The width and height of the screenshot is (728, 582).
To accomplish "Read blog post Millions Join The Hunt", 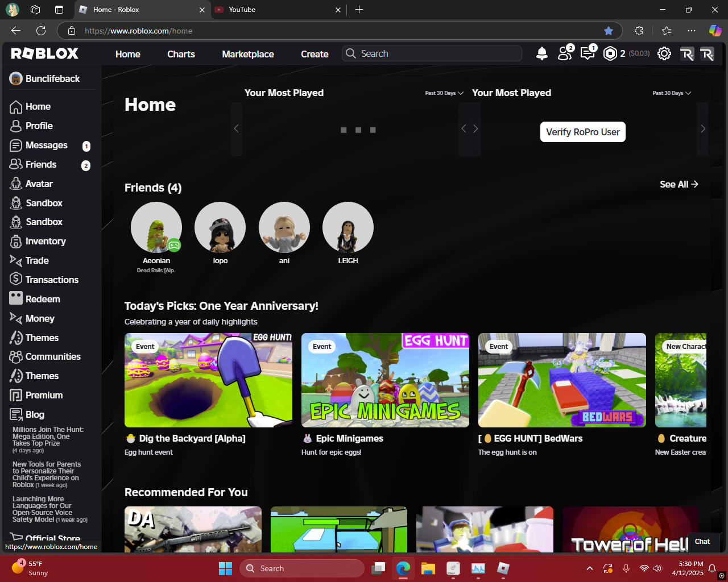I will [48, 440].
